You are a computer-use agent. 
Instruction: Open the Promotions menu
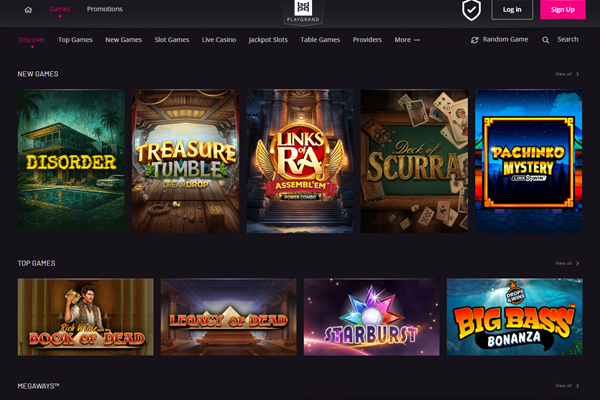pos(104,9)
